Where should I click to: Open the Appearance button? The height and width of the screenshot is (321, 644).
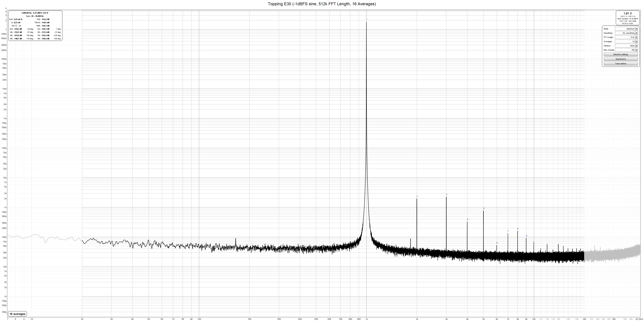pos(620,59)
